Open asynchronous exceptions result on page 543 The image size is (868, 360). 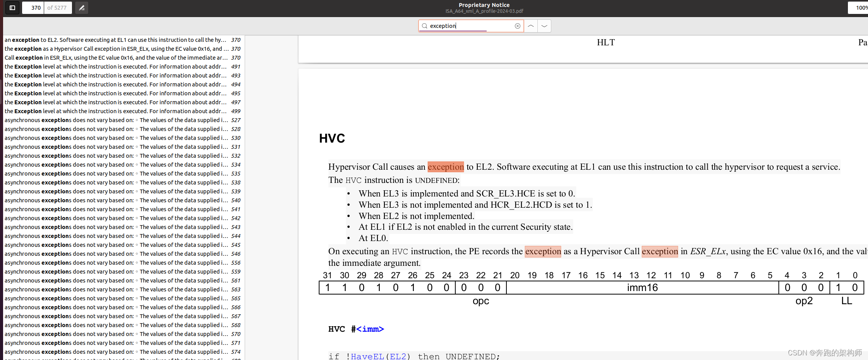[123, 227]
